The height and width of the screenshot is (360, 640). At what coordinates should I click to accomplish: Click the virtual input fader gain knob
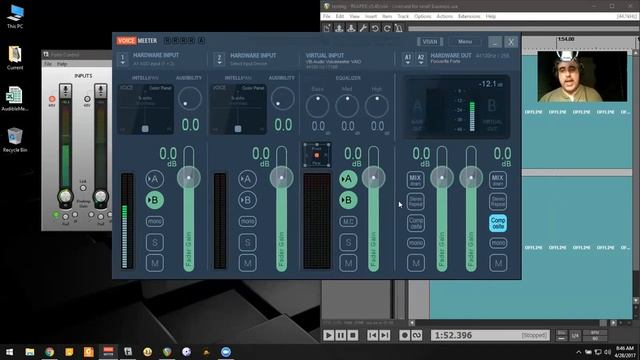(x=373, y=178)
